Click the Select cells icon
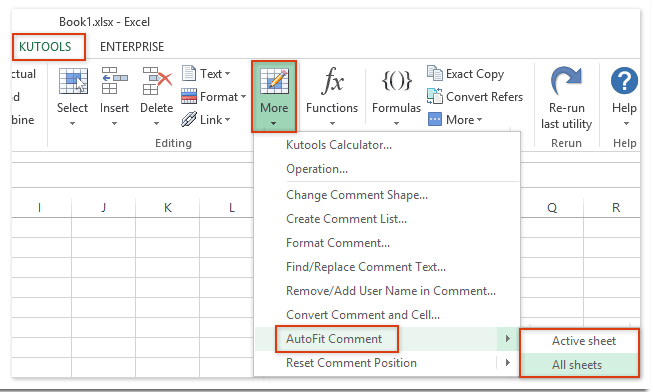The image size is (653, 392). coord(73,81)
